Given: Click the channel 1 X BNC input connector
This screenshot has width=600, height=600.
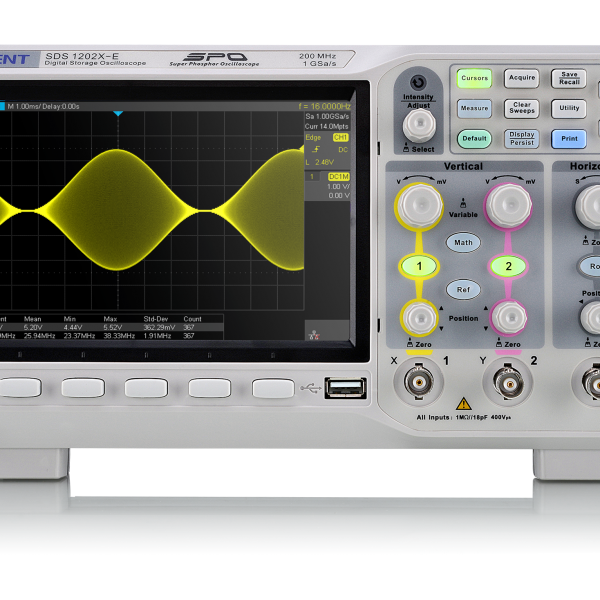Looking at the screenshot, I should point(418,380).
